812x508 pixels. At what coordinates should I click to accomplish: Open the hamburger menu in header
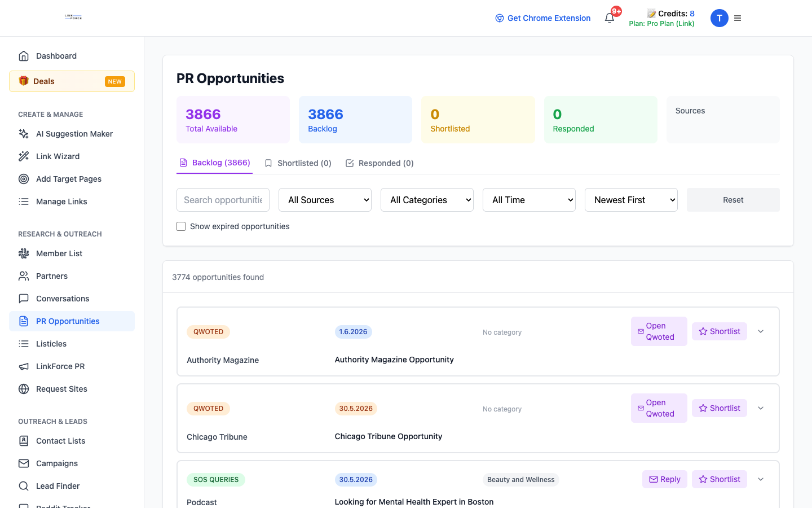(738, 18)
